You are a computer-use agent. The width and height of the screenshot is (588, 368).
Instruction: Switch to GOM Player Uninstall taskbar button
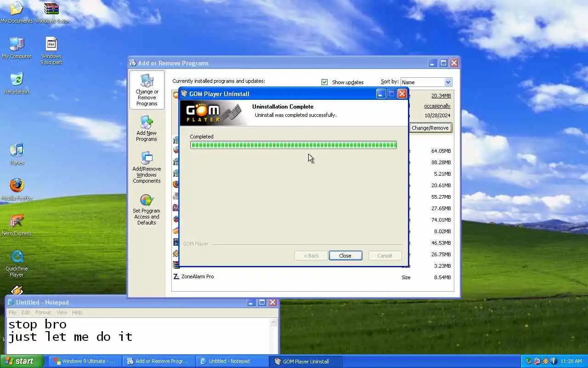pyautogui.click(x=306, y=361)
